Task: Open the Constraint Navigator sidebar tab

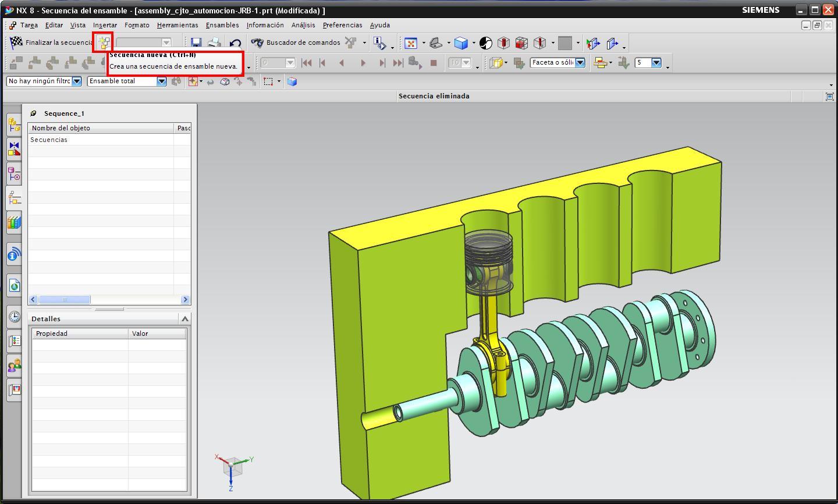Action: click(14, 148)
